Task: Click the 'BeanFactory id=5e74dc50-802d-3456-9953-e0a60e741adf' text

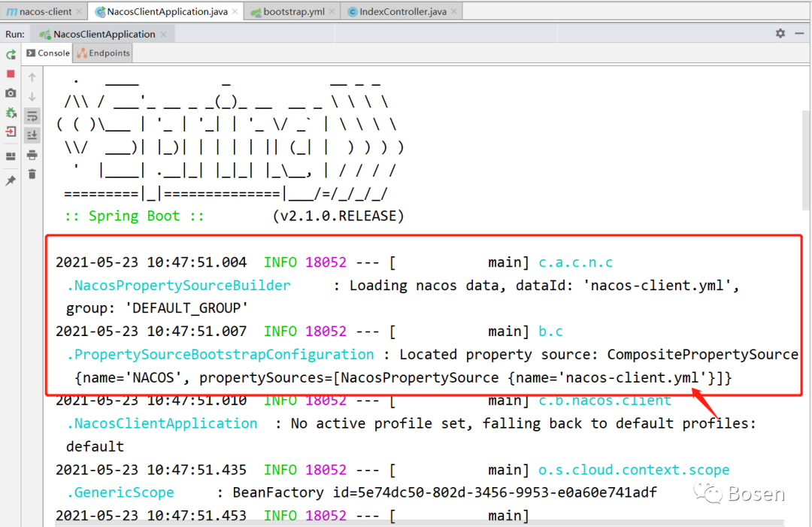Action: point(445,493)
